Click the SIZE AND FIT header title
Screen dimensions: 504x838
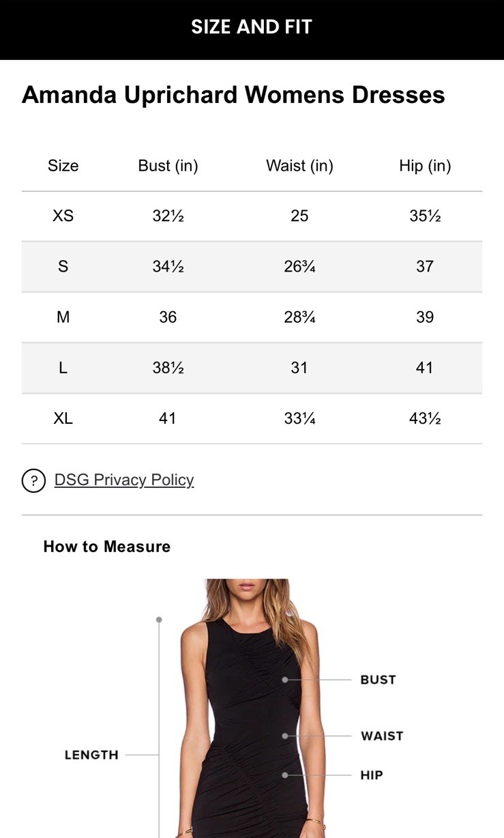pos(252,27)
